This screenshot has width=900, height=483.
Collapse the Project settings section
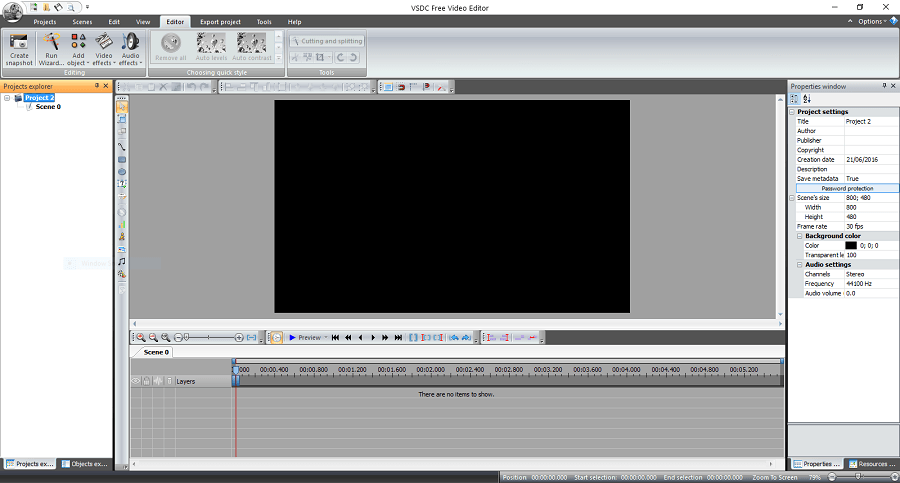point(793,112)
